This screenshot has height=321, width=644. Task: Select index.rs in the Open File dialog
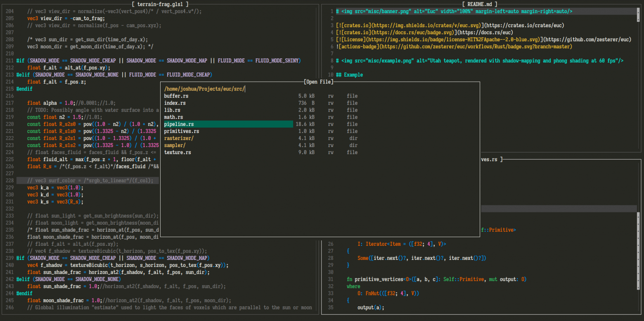coord(175,103)
